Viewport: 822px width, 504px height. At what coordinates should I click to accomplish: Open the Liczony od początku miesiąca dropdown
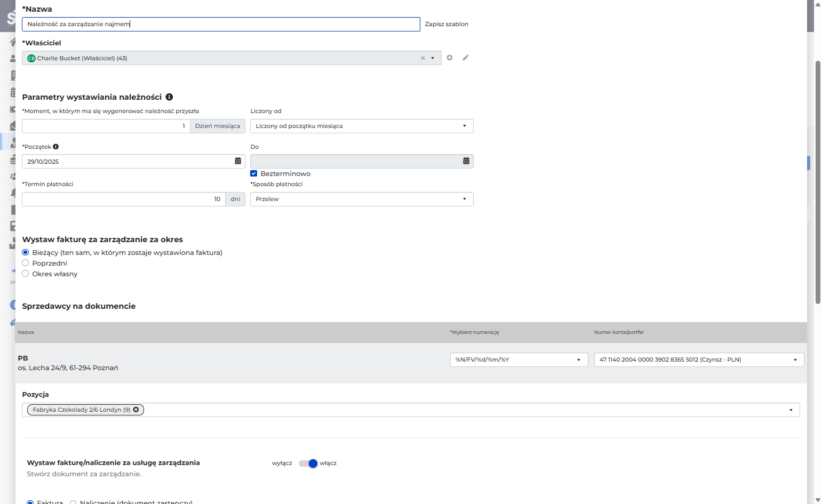pyautogui.click(x=362, y=126)
